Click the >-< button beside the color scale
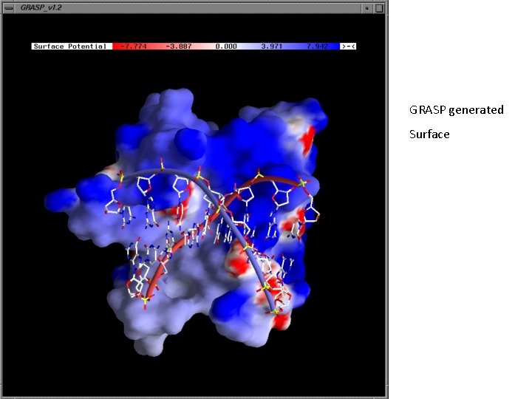Image resolution: width=532 pixels, height=399 pixels. (348, 46)
